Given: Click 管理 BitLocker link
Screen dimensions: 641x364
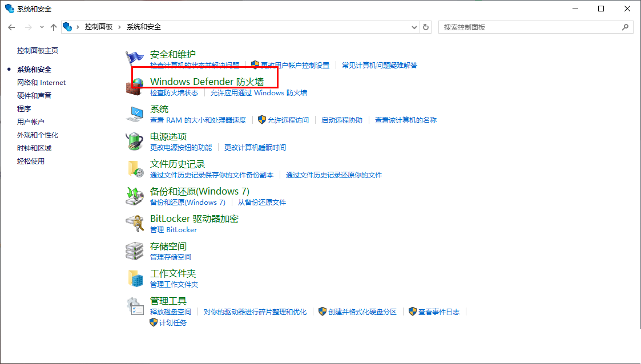Looking at the screenshot, I should pyautogui.click(x=174, y=229).
